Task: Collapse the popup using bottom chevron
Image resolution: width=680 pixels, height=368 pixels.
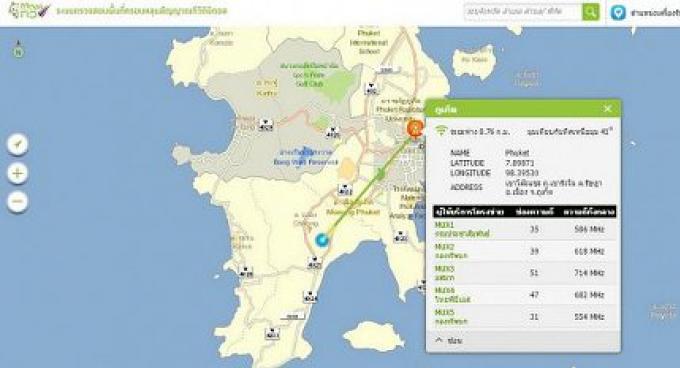Action: 439,340
